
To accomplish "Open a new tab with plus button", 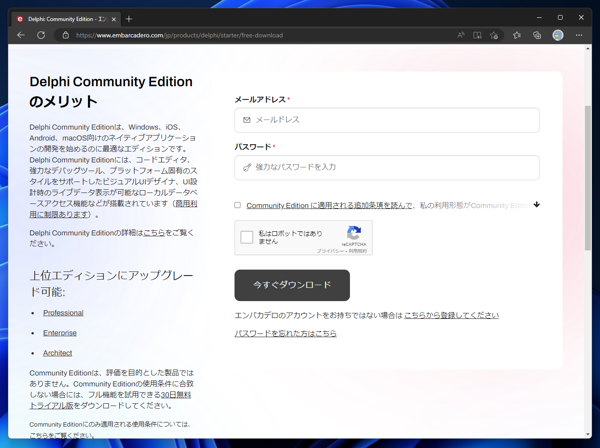I will click(129, 19).
